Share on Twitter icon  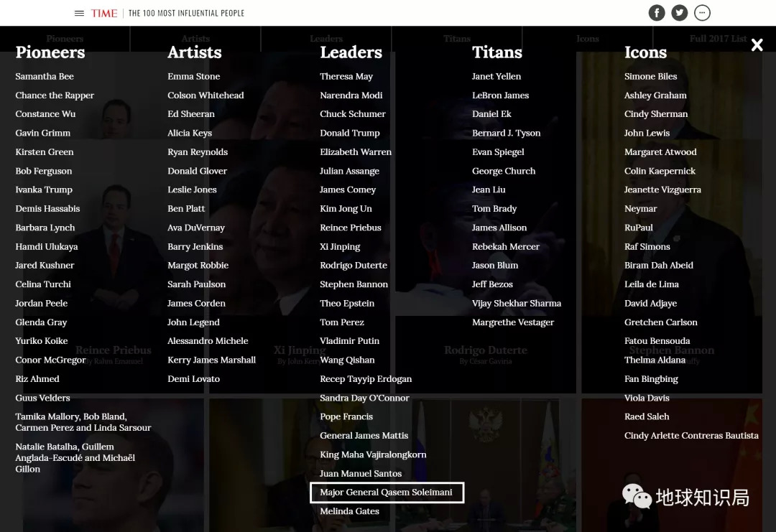[x=680, y=13]
